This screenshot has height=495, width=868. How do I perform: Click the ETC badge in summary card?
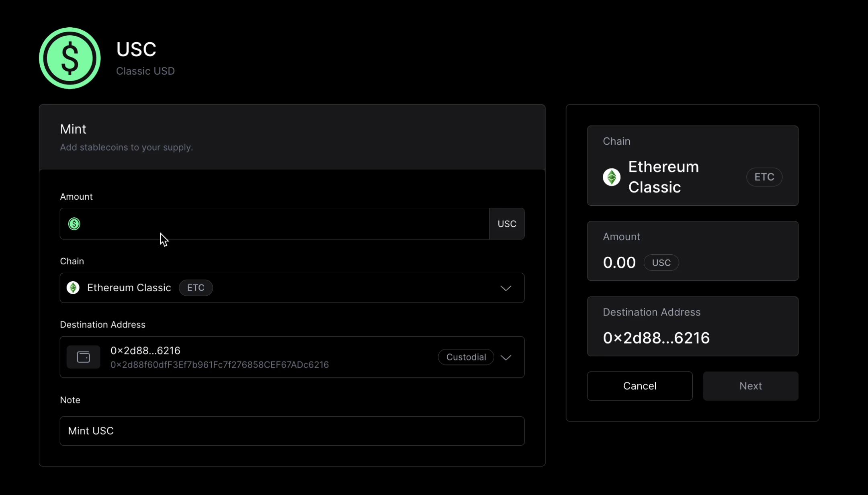764,177
